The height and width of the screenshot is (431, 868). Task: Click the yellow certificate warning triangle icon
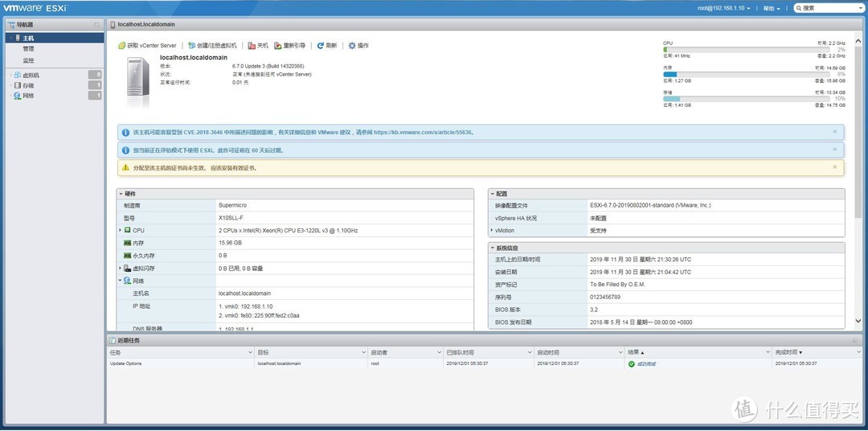click(125, 167)
